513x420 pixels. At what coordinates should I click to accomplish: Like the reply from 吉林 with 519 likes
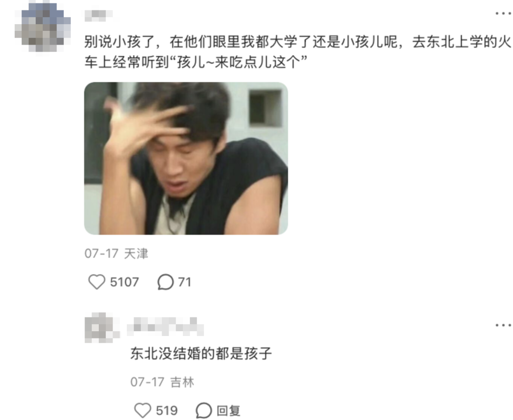click(143, 410)
